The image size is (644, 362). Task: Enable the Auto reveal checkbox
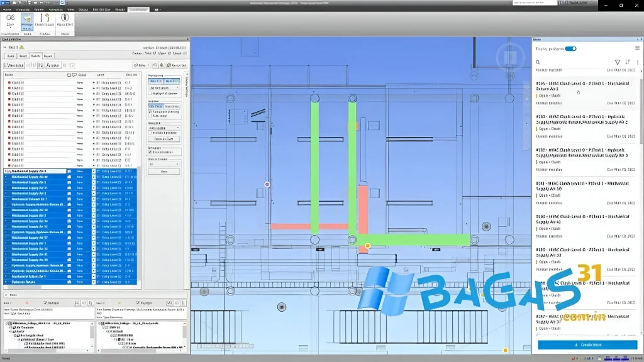click(x=150, y=116)
